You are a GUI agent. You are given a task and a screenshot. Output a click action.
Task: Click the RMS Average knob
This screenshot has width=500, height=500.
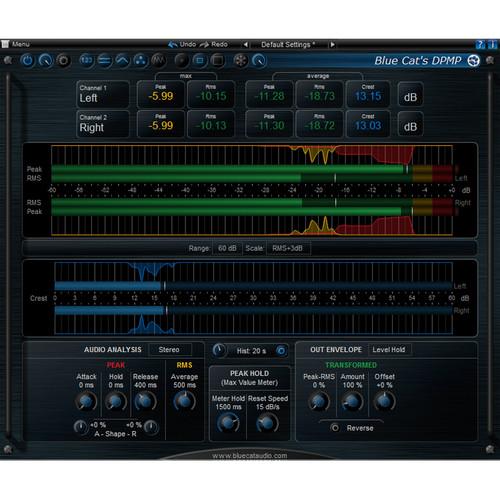tap(184, 401)
